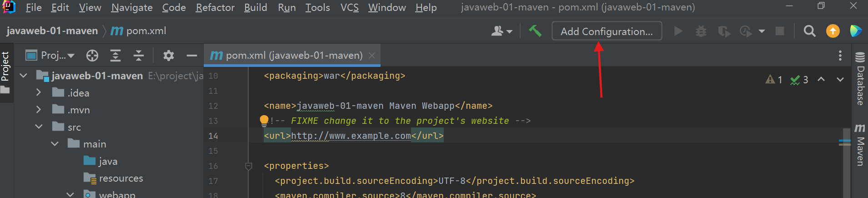Collapse the src folder
The height and width of the screenshot is (198, 868).
coord(39,127)
